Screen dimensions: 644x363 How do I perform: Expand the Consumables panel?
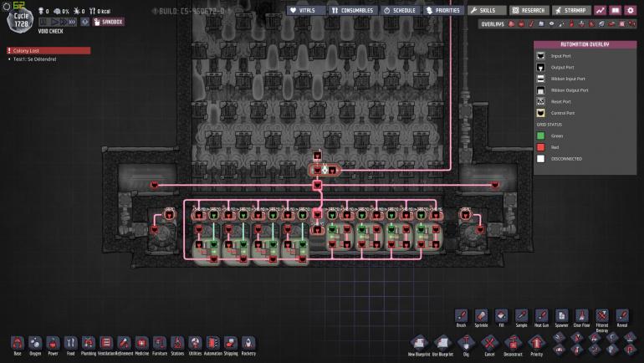351,10
